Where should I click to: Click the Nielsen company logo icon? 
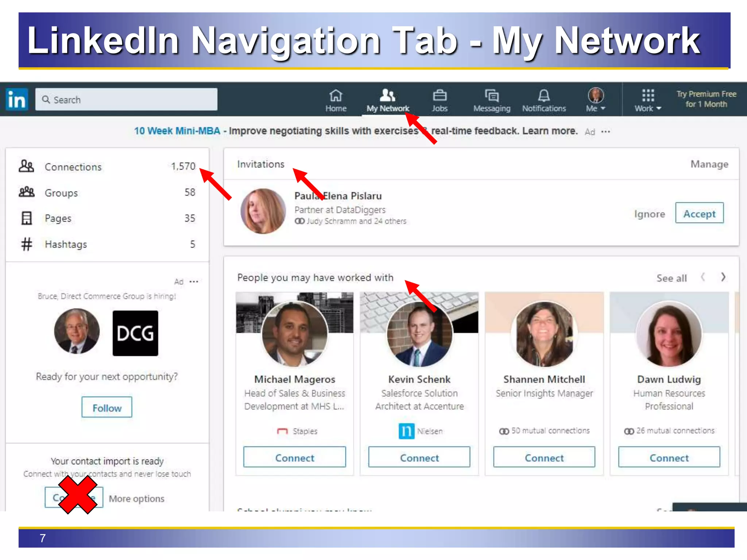point(406,431)
